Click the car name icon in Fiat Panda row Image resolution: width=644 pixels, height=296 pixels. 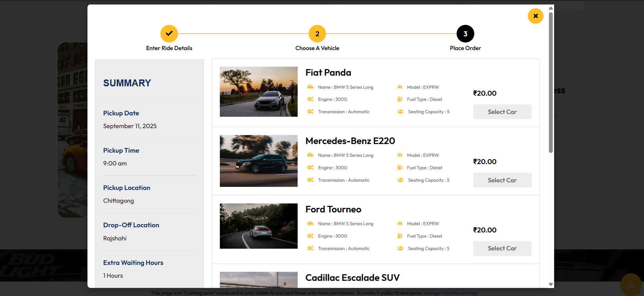[310, 87]
